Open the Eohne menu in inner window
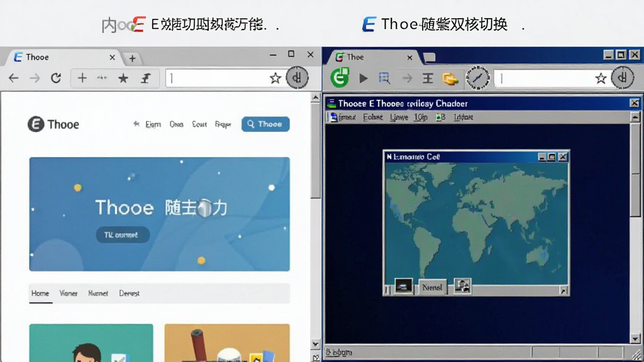Screen dimensions: 644x362 (373, 118)
